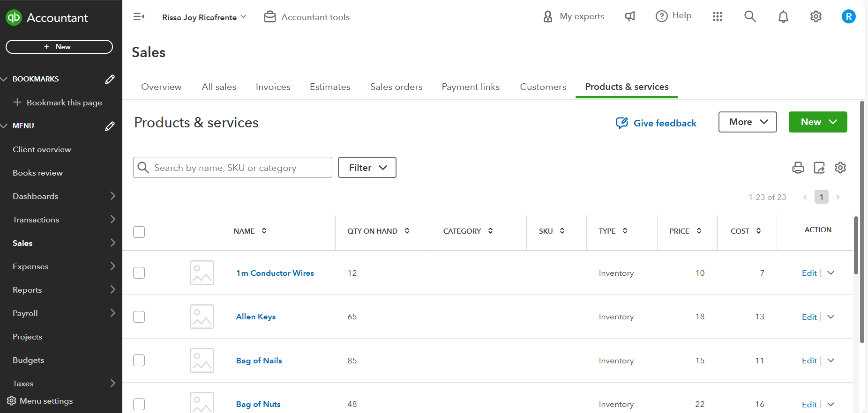Viewport: 868px width, 413px height.
Task: Expand actions arrow for 1m Conductor Wires
Action: (x=831, y=273)
